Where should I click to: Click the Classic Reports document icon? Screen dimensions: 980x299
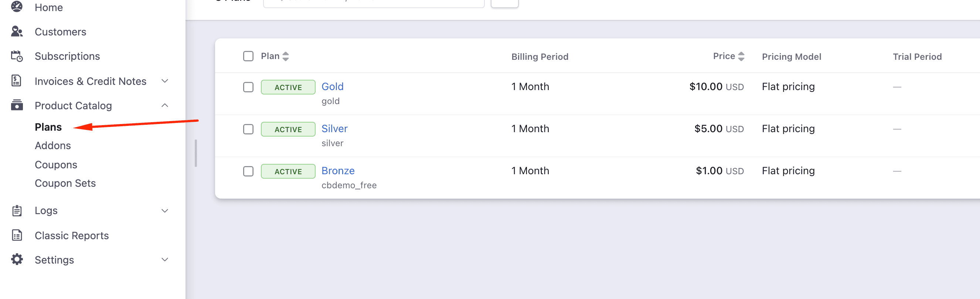pyautogui.click(x=17, y=235)
